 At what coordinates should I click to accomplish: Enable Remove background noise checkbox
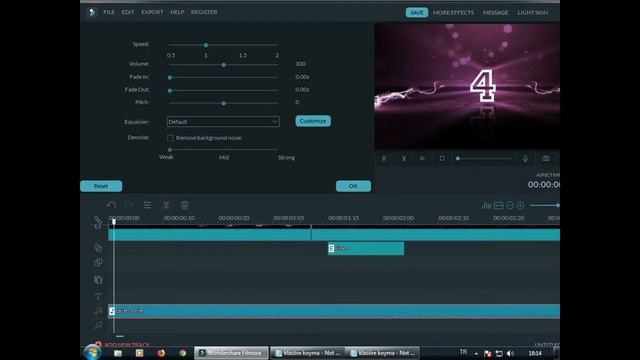pyautogui.click(x=170, y=138)
